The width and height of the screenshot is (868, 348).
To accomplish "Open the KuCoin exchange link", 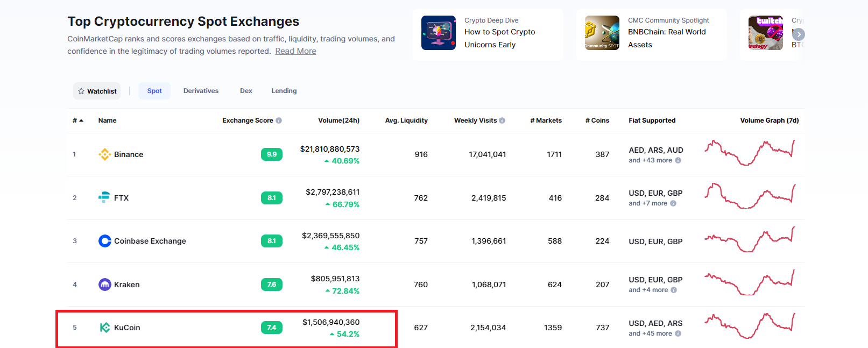I will tap(127, 328).
